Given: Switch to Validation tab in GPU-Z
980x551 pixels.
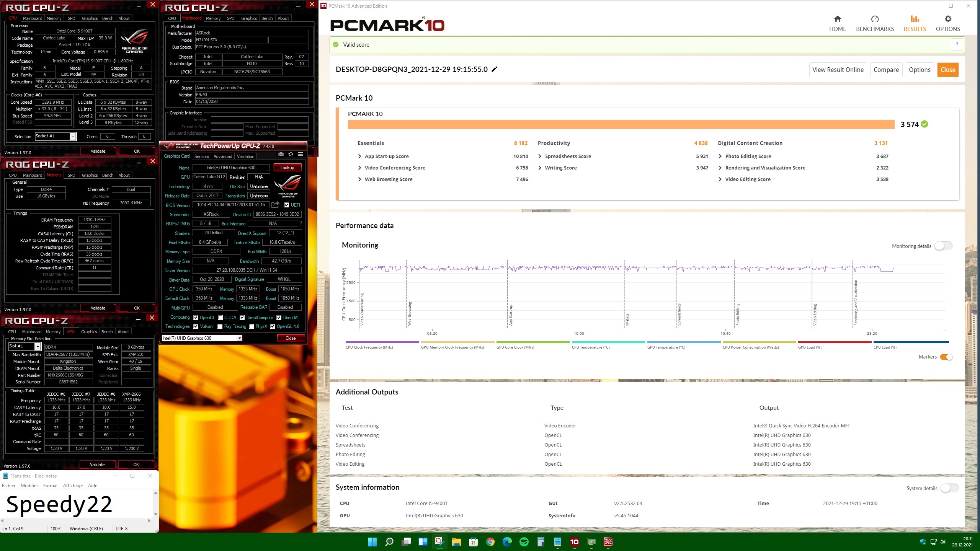Looking at the screenshot, I should click(245, 156).
